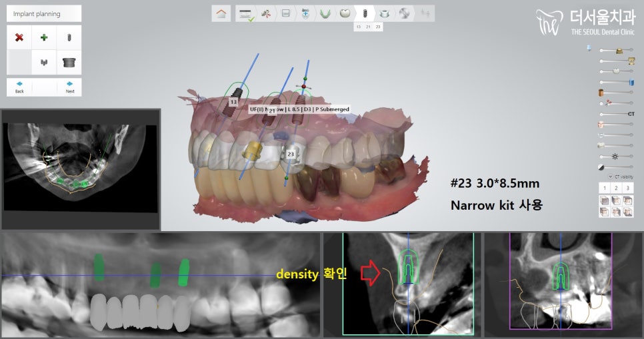
Task: Click the green plus add implant icon
Action: (44, 37)
